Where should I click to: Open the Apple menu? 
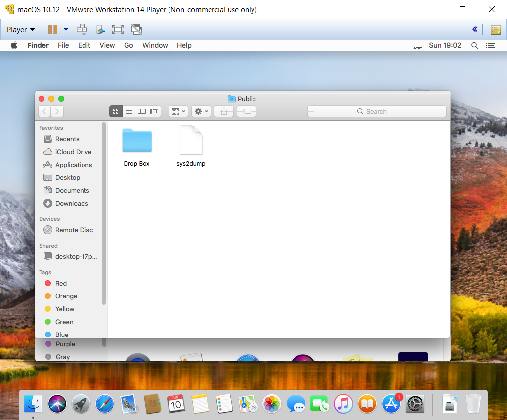click(x=14, y=45)
